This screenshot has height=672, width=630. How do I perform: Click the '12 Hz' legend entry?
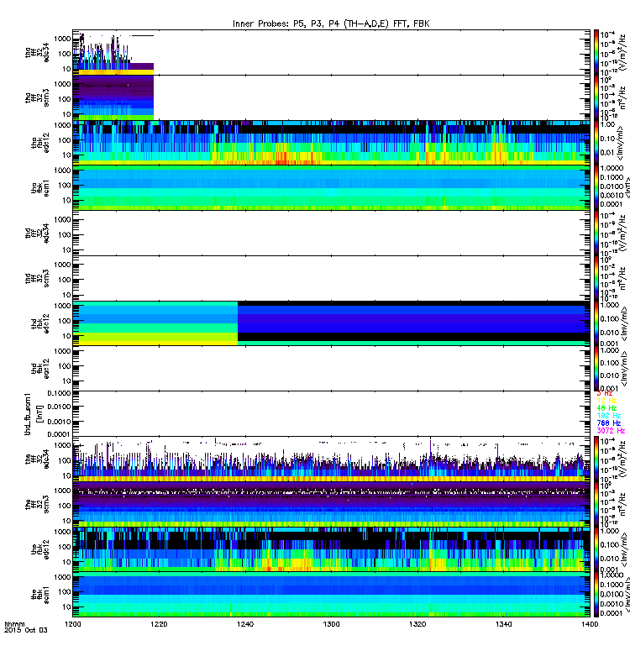tap(606, 401)
